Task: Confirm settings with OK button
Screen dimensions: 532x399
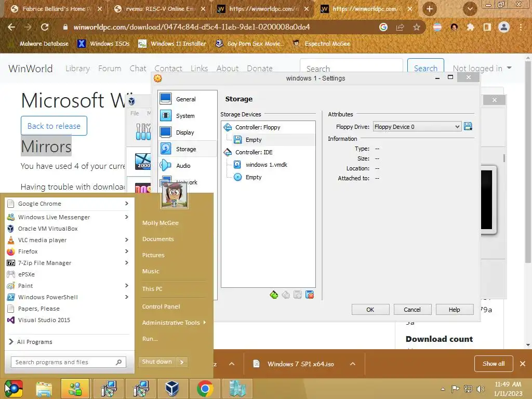Action: pyautogui.click(x=370, y=310)
